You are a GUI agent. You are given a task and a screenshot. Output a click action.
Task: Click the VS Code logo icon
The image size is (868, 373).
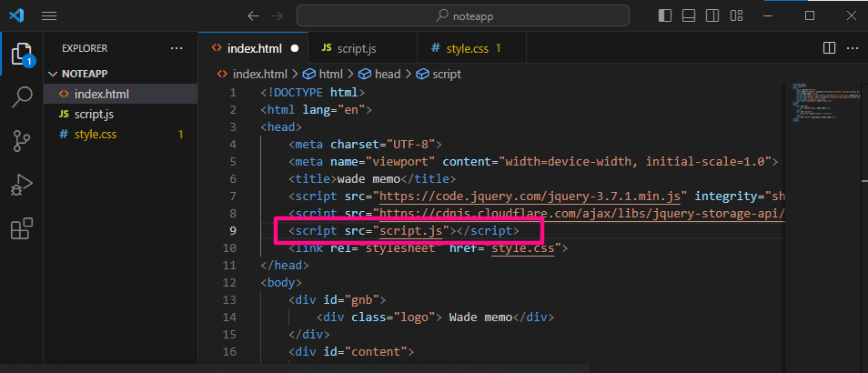16,15
